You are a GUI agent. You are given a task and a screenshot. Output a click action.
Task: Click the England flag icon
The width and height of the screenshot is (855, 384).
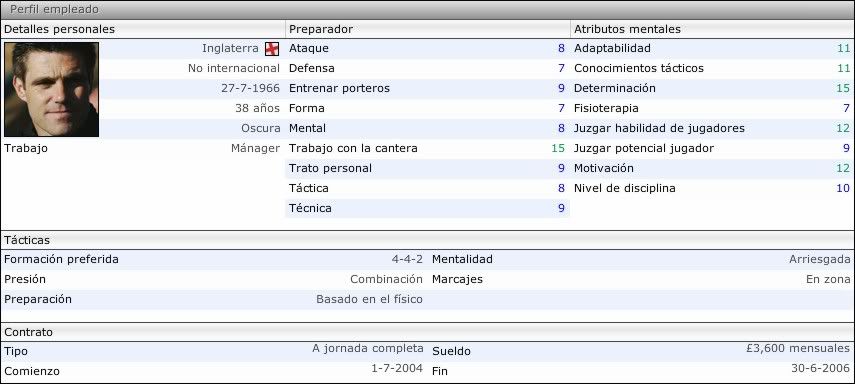pyautogui.click(x=272, y=49)
